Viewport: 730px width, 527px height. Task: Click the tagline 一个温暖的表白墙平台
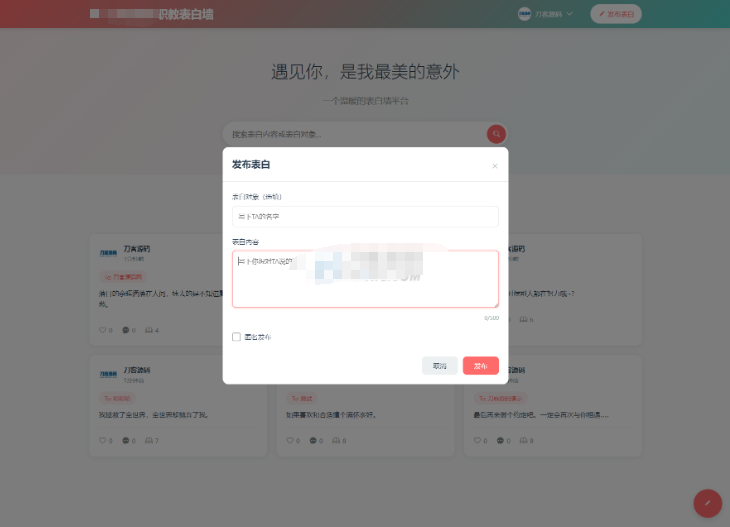(365, 101)
